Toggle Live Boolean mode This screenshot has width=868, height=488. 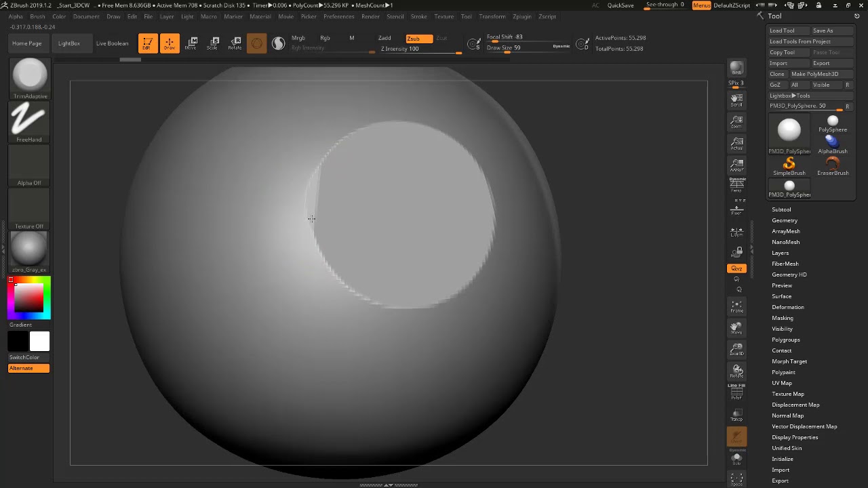[x=112, y=43]
